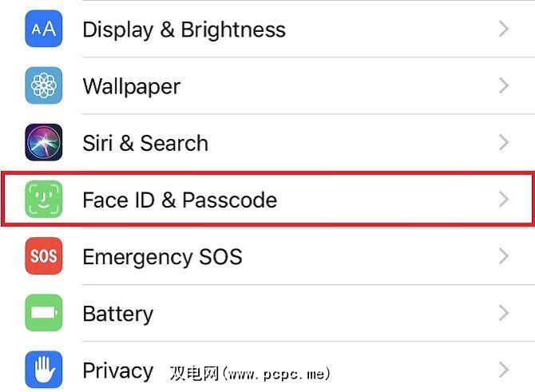This screenshot has width=535, height=392.
Task: Tap the Display & Brightness AA icon
Action: 44,30
